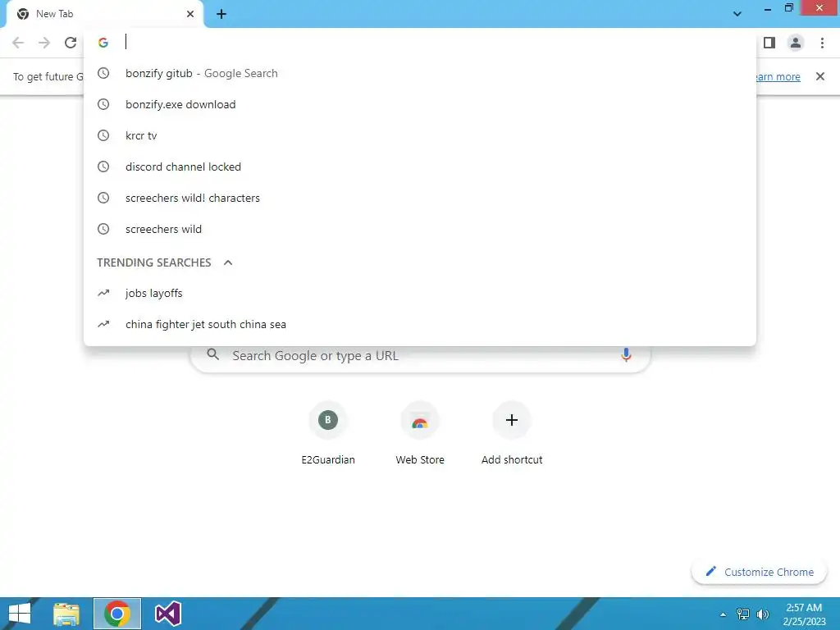
Task: Open the side panel icon
Action: 769,43
